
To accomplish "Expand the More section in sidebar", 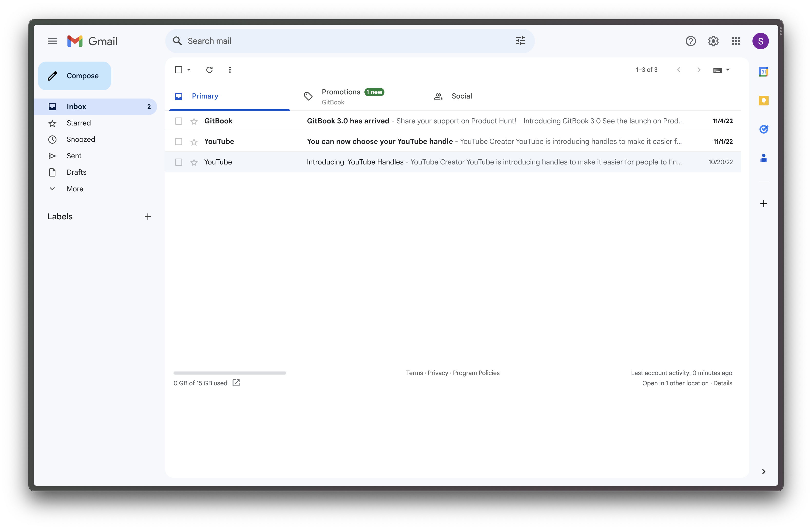I will pyautogui.click(x=75, y=189).
